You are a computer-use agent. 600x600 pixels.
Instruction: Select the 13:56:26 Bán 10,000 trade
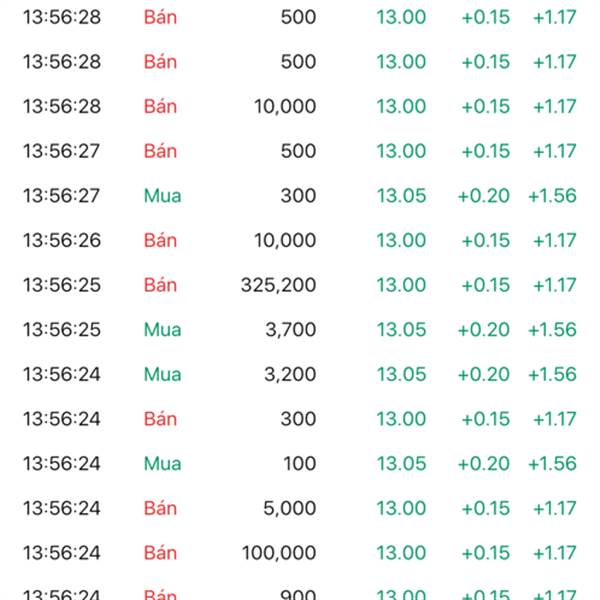[x=300, y=240]
